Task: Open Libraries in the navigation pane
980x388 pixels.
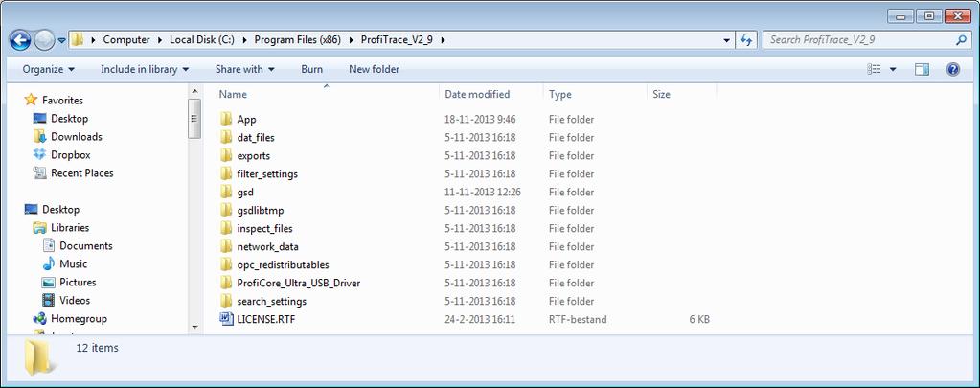Action: [x=69, y=227]
